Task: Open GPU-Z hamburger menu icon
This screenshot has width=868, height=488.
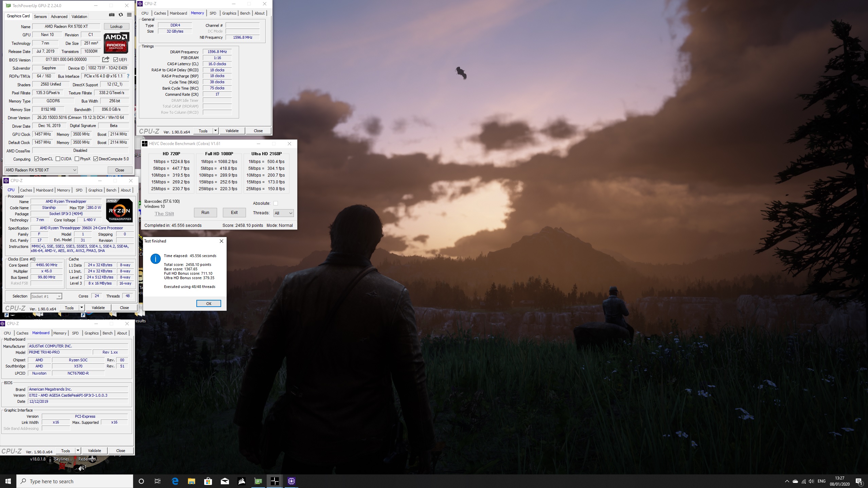Action: click(x=129, y=15)
